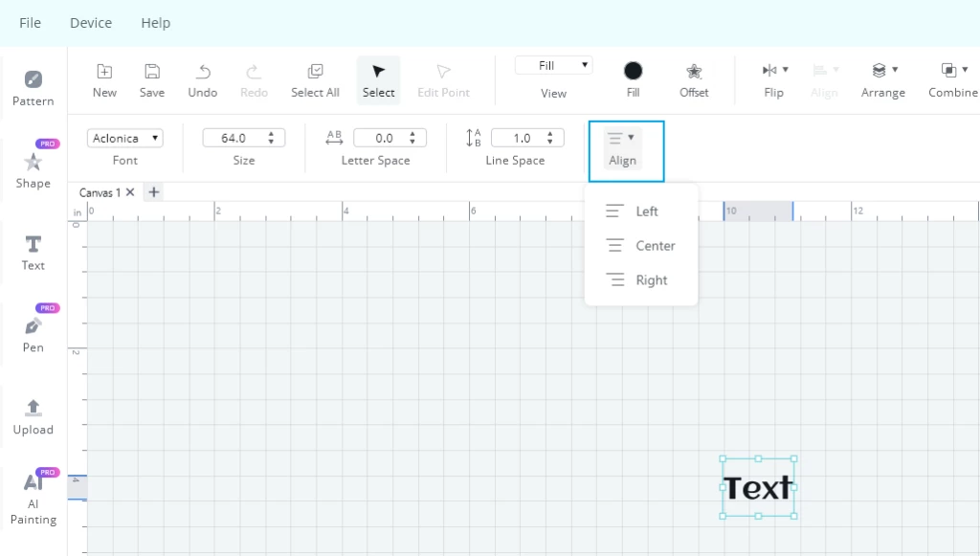Undo the last action
The height and width of the screenshot is (556, 980).
[203, 80]
